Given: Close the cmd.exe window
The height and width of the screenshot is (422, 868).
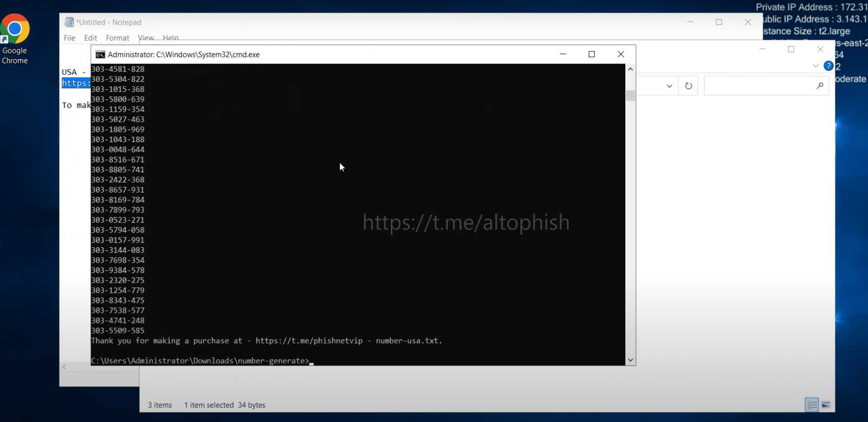Looking at the screenshot, I should pyautogui.click(x=621, y=54).
